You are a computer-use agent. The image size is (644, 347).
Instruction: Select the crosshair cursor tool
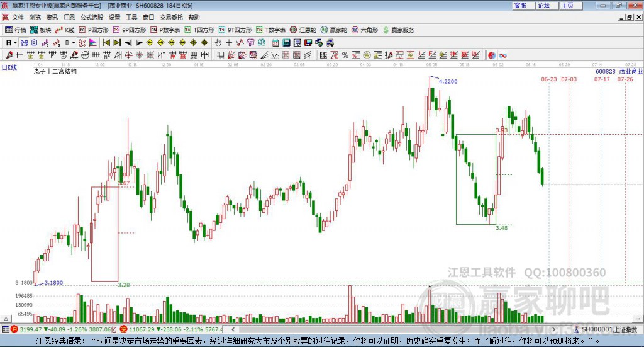pyautogui.click(x=229, y=43)
